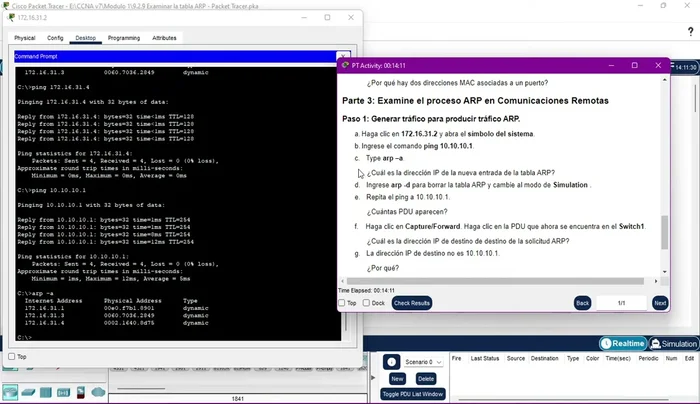The height and width of the screenshot is (404, 700).
Task: Click scroll-up arrow in PT Activity instructions
Action: 665,80
